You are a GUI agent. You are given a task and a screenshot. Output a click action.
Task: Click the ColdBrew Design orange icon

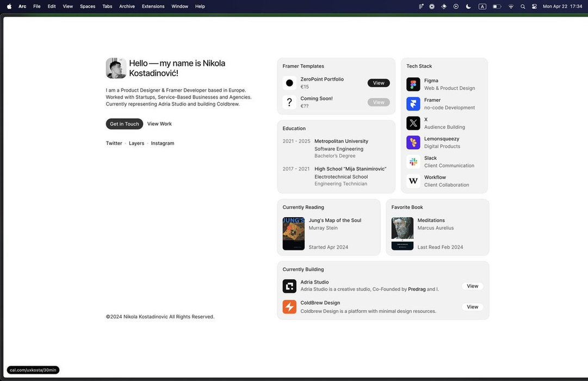(x=289, y=307)
